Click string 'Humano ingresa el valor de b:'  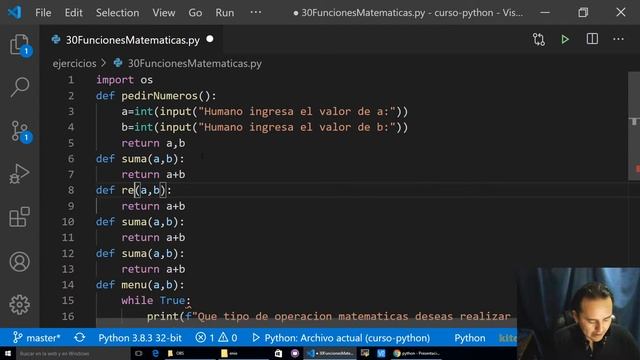click(297, 127)
